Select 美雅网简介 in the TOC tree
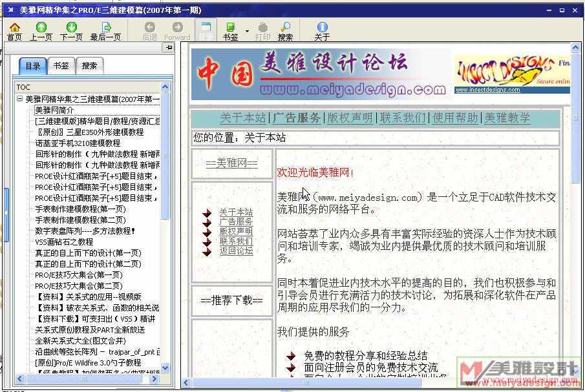Image resolution: width=585 pixels, height=392 pixels. coord(54,110)
